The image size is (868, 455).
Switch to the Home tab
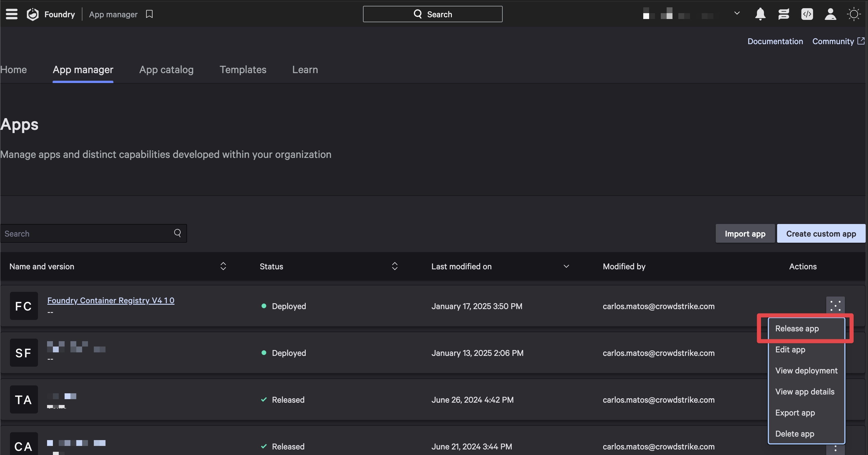(13, 69)
